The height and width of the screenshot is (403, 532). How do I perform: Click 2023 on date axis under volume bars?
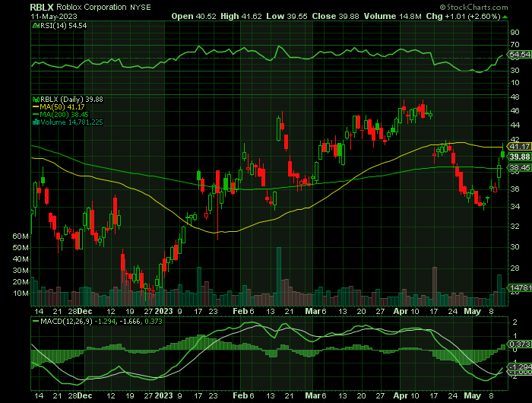pos(163,311)
